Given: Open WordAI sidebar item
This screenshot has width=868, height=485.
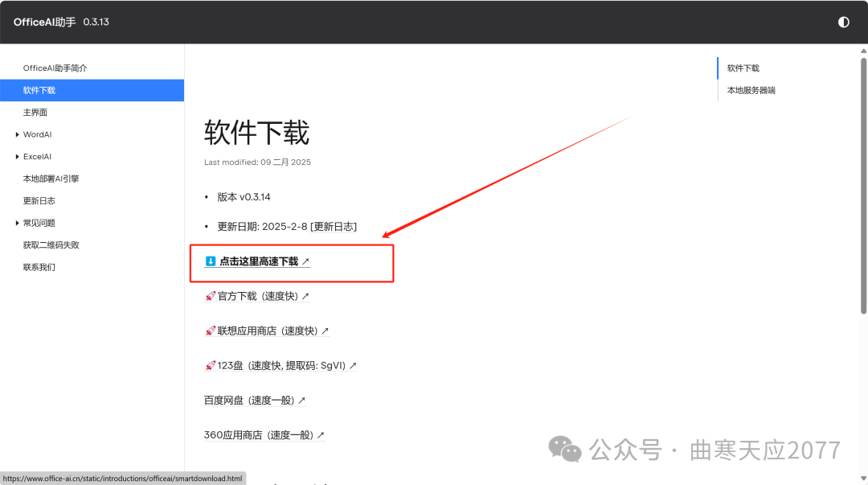Looking at the screenshot, I should tap(37, 134).
